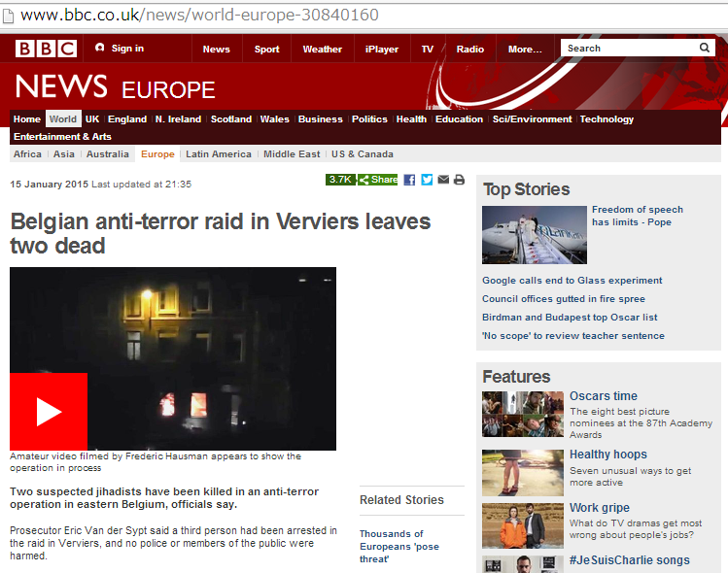This screenshot has width=728, height=573.
Task: Click the BBC logo
Action: 46,49
